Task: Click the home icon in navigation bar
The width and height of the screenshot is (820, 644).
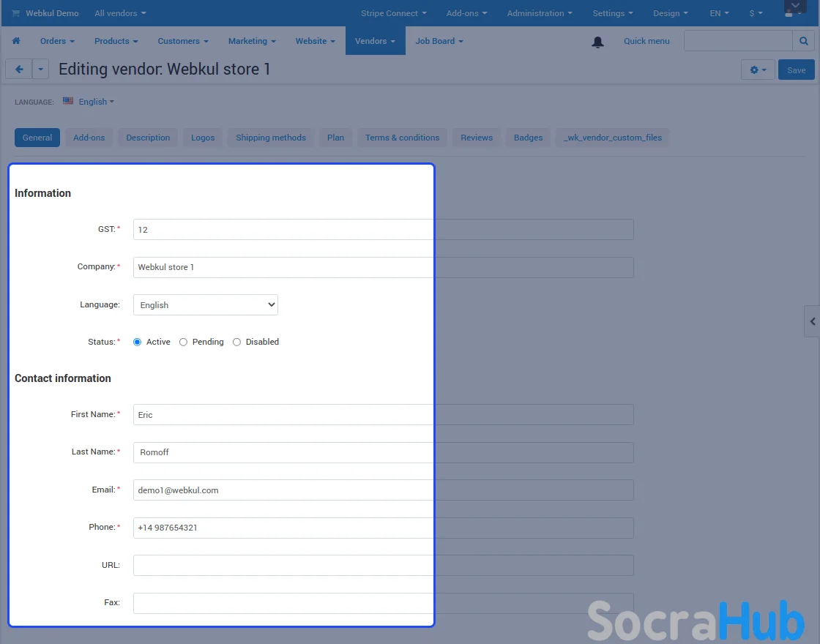Action: pos(16,41)
